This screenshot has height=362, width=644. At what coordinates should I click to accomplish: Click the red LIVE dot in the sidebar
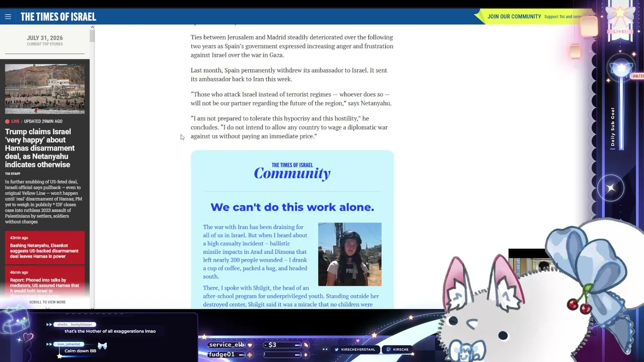[8, 121]
